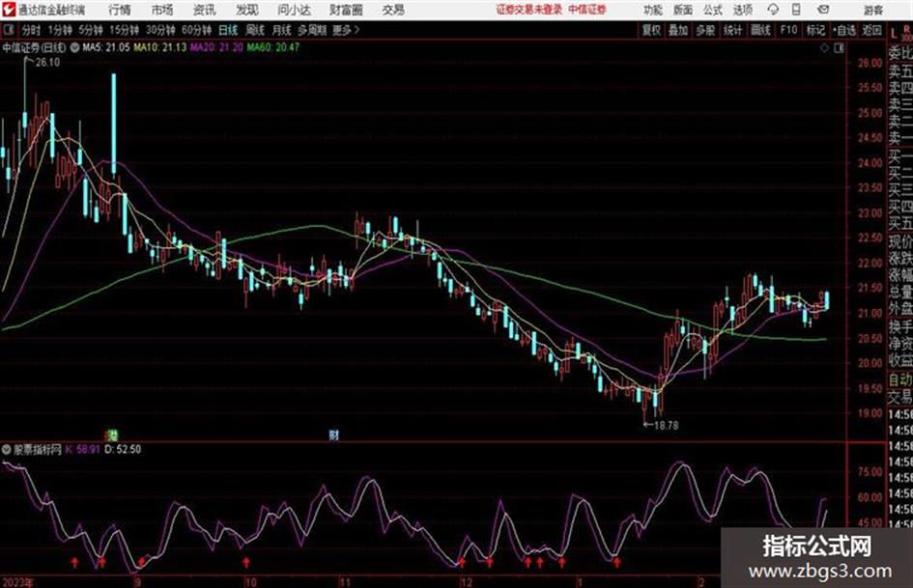913x588 pixels.
Task: Select the 日线 daily chart tab
Action: [228, 30]
